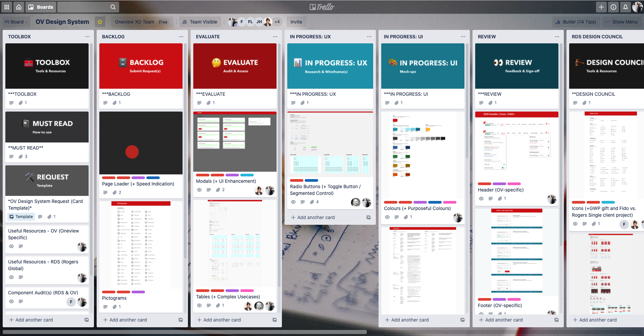Create from template icon in TOOLBOX list
Viewport: 644px width, 336px height.
pos(87,320)
